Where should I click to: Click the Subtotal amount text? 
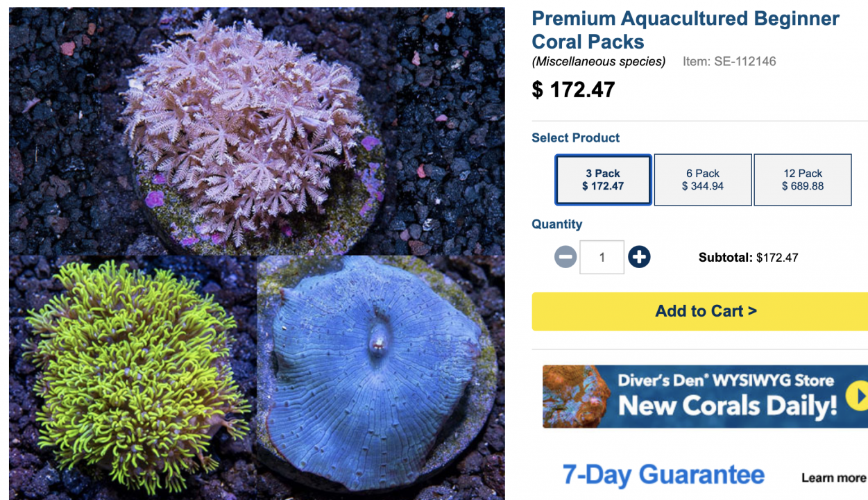click(777, 258)
